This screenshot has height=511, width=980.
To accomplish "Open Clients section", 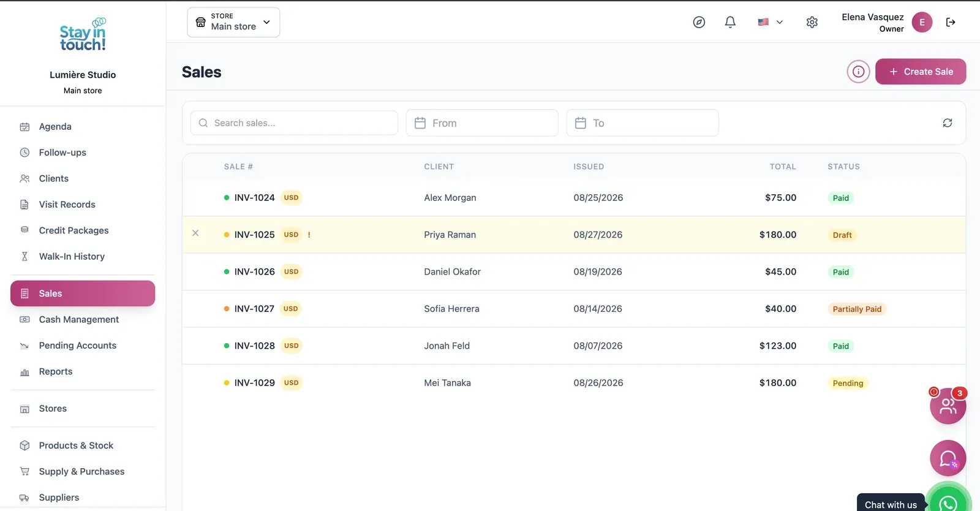I will click(x=83, y=178).
